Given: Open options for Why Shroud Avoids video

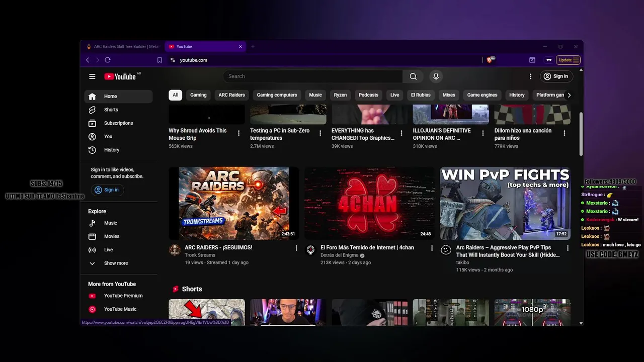Looking at the screenshot, I should [x=238, y=133].
